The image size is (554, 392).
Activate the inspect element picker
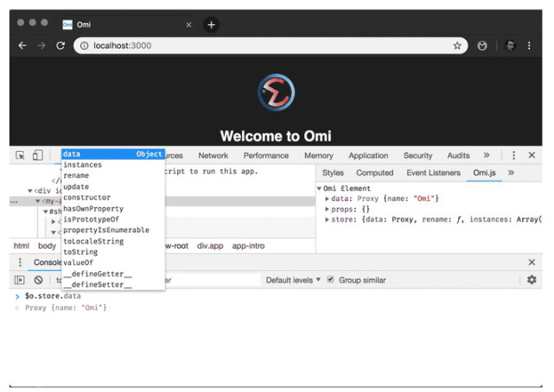pyautogui.click(x=20, y=155)
